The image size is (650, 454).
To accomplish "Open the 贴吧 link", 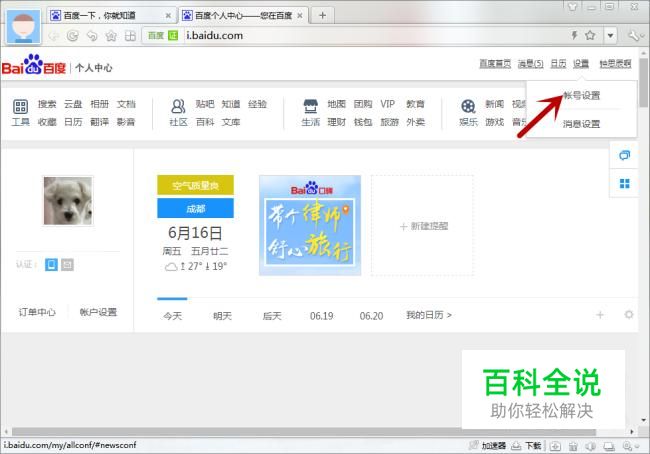I will [x=205, y=104].
